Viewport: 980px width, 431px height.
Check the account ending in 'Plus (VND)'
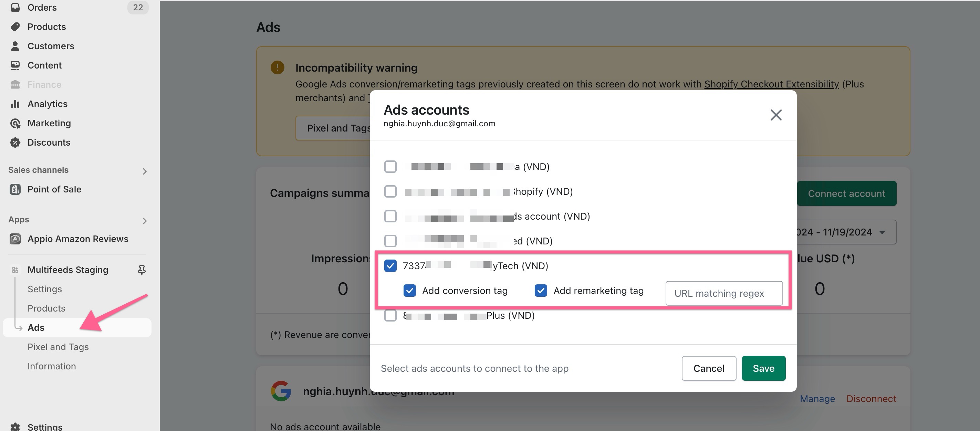(x=390, y=315)
